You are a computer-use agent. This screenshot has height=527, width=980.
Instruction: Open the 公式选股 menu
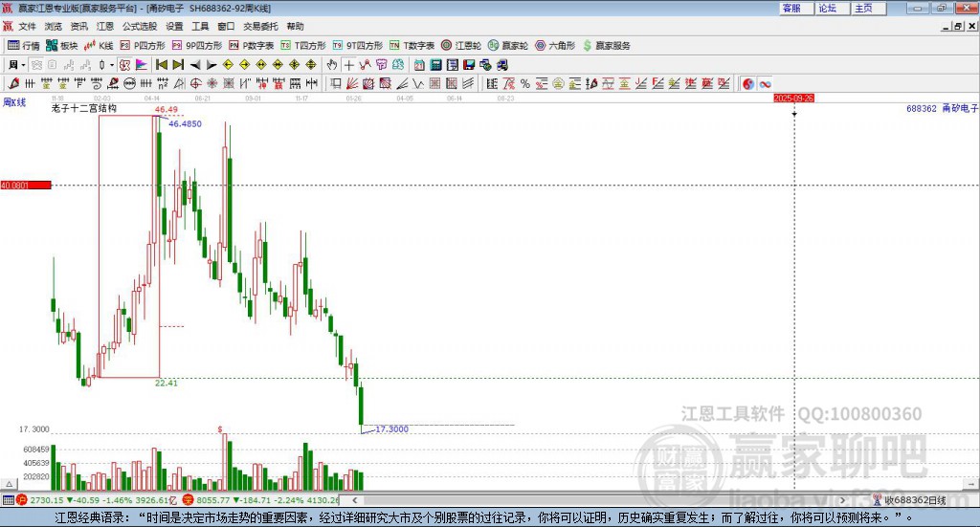click(140, 26)
